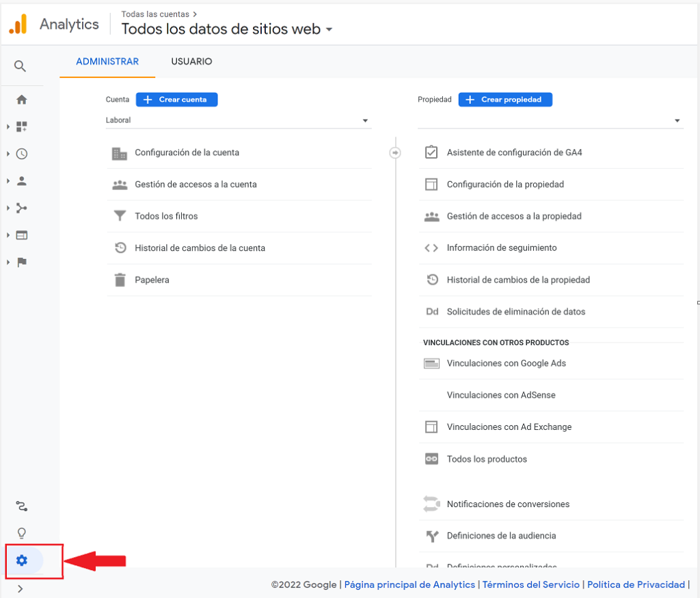Image resolution: width=700 pixels, height=598 pixels.
Task: Open the Conversions flag icon
Action: pos(21,262)
